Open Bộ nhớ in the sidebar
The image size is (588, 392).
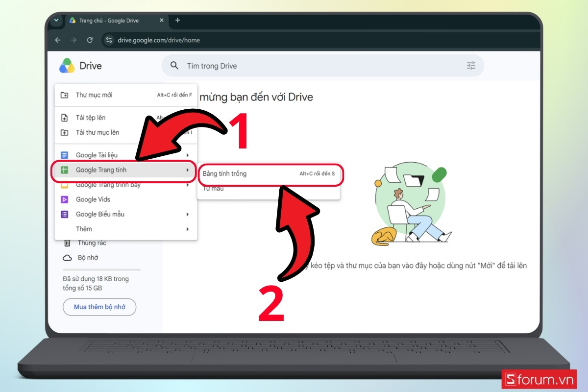pyautogui.click(x=88, y=258)
